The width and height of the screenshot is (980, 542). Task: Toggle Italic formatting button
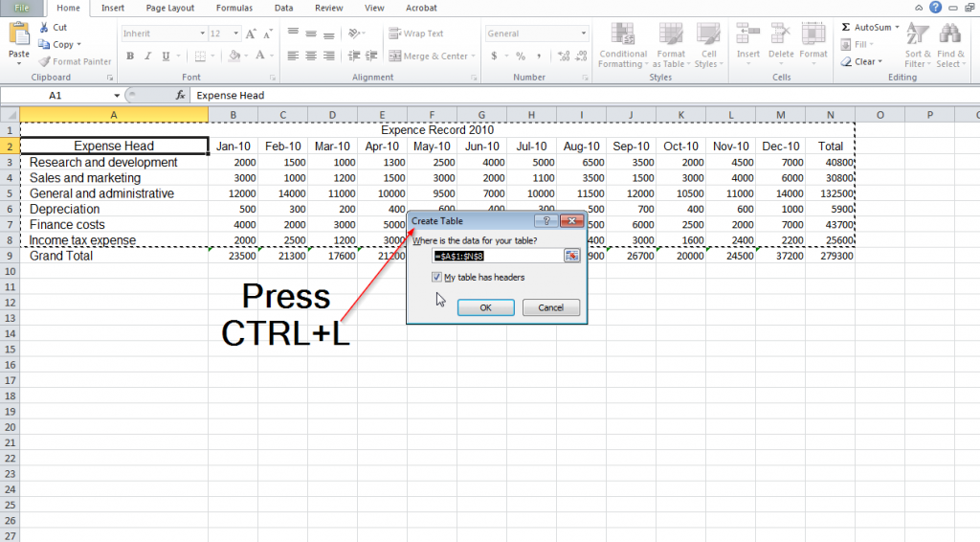148,56
